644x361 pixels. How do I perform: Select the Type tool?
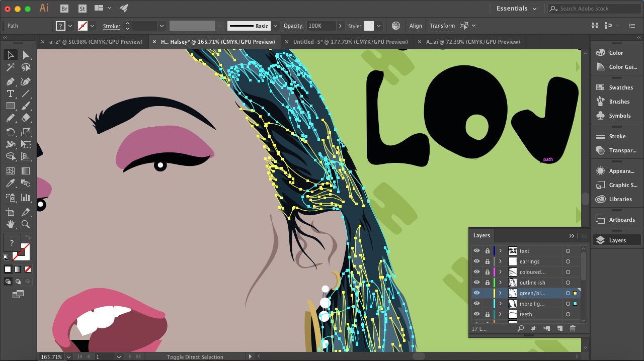11,94
